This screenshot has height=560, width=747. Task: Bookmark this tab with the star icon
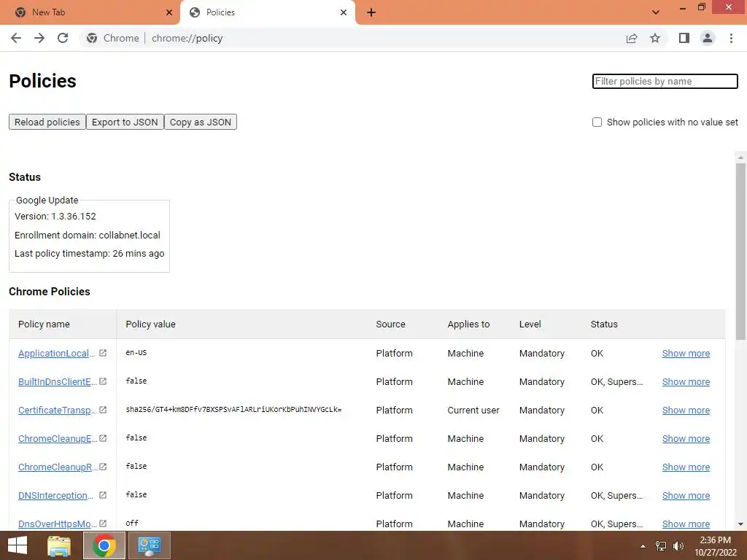point(655,38)
